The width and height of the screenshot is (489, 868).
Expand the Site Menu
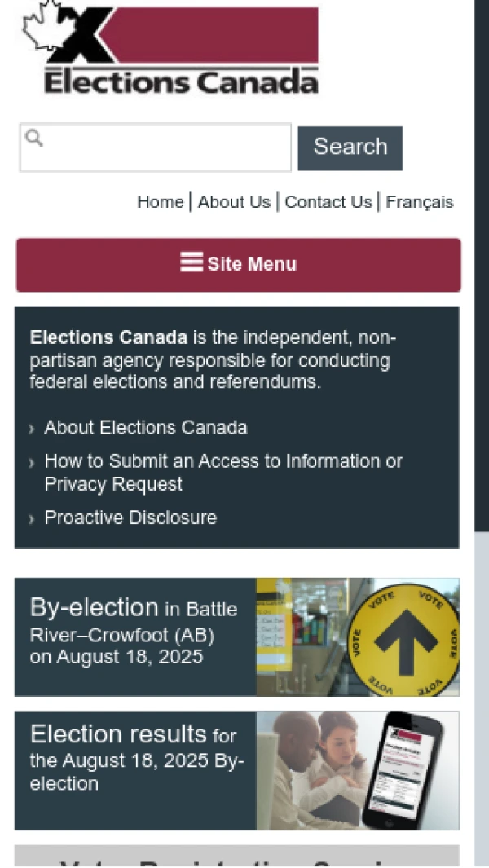tap(238, 264)
